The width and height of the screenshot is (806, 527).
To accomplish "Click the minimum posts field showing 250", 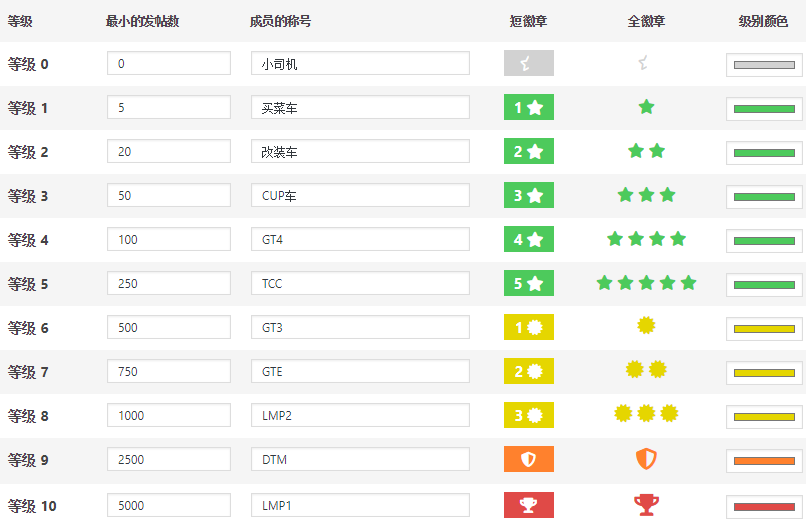I will pos(169,283).
